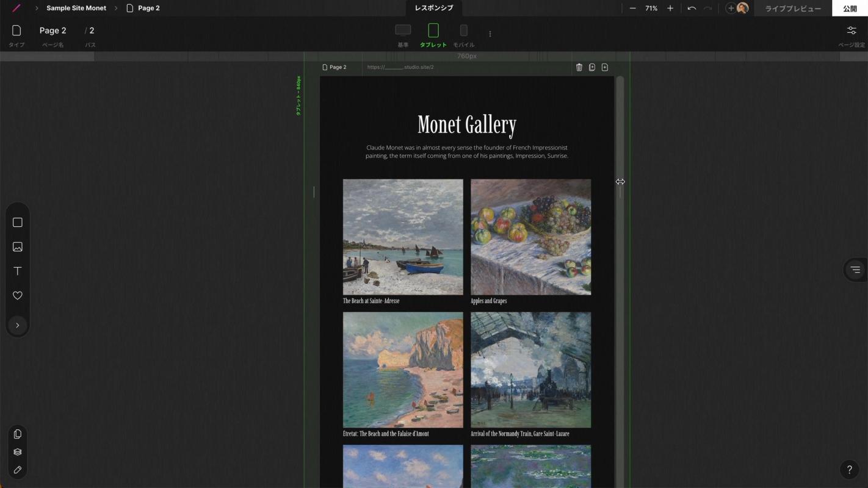Click the Sample Site Monet breadcrumb

click(76, 8)
